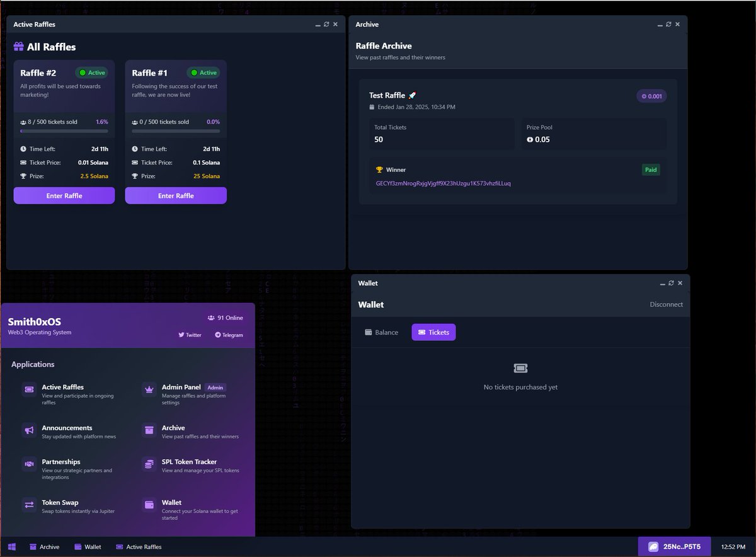Click the 91 Online users icon
The height and width of the screenshot is (557, 756).
point(211,318)
